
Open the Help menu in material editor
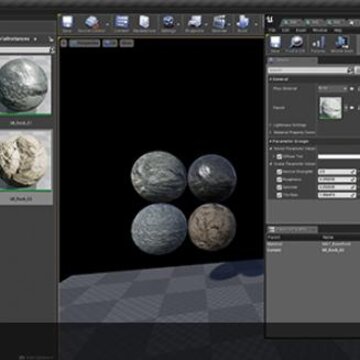click(338, 30)
